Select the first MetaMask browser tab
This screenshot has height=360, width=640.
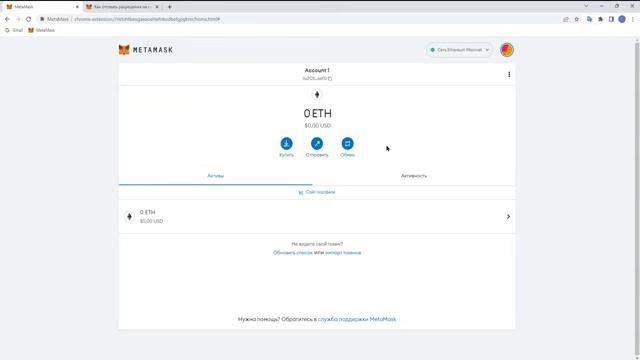pyautogui.click(x=42, y=7)
